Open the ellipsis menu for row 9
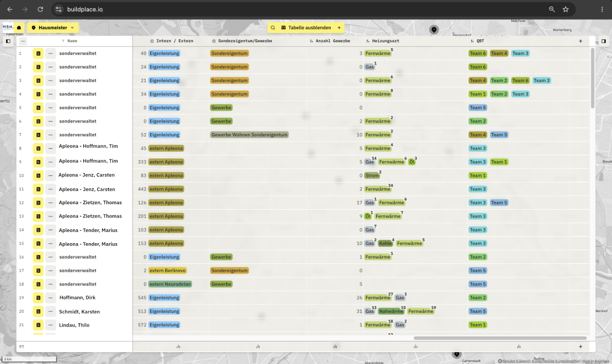 tap(50, 162)
